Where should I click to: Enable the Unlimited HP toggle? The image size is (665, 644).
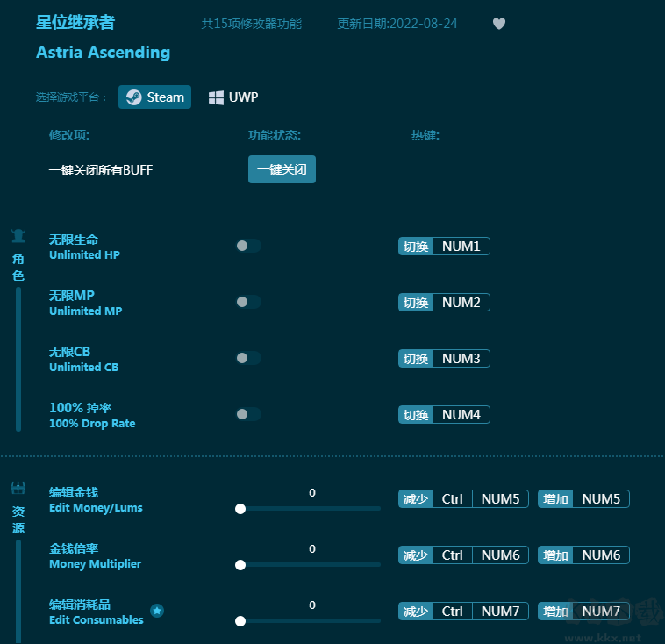pos(247,246)
